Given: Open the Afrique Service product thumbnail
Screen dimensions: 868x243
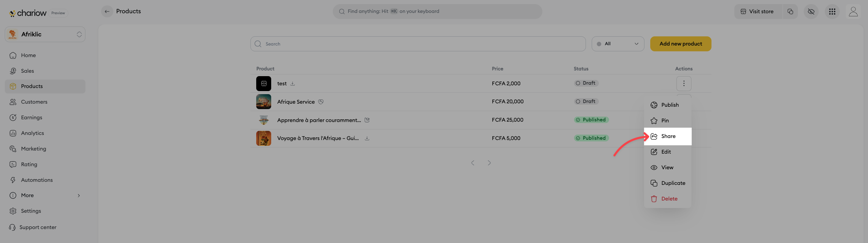Looking at the screenshot, I should (263, 102).
